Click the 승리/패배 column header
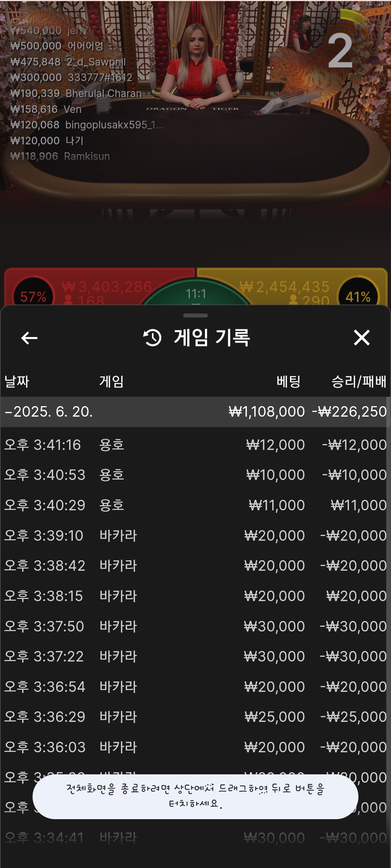391x868 pixels. pyautogui.click(x=359, y=382)
